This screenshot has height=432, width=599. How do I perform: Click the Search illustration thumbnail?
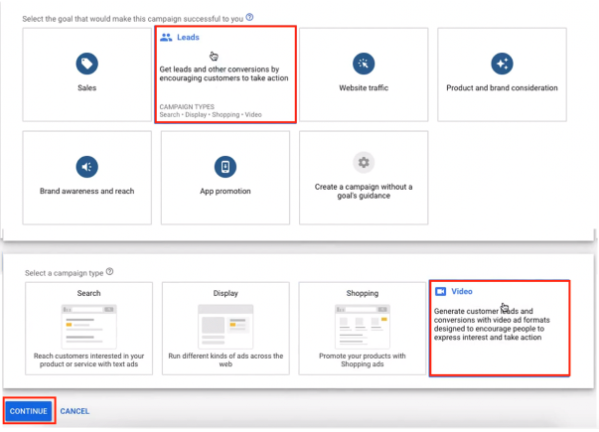(89, 326)
